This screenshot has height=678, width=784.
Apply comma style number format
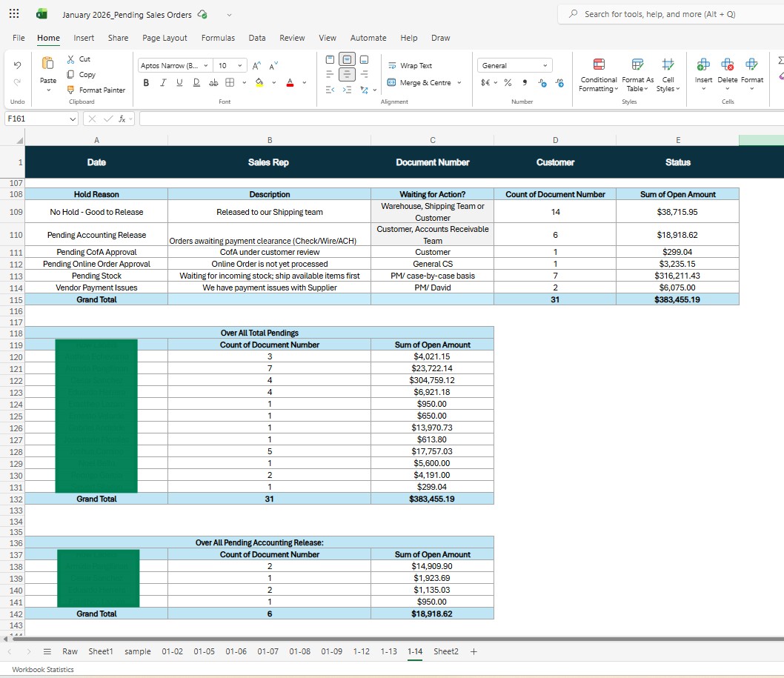(525, 82)
